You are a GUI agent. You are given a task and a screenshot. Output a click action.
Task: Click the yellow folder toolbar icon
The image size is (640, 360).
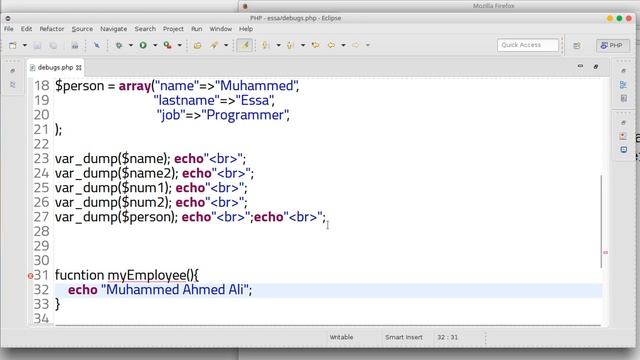[198, 45]
